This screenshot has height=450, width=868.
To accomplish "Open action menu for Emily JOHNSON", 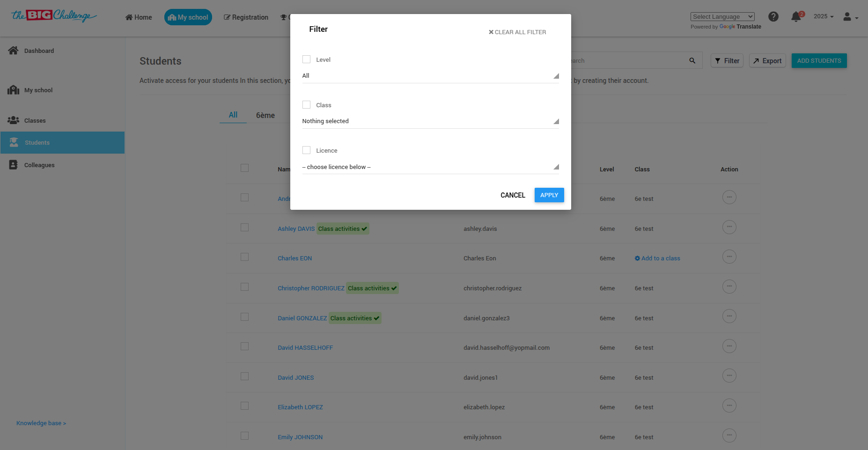I will pyautogui.click(x=729, y=435).
